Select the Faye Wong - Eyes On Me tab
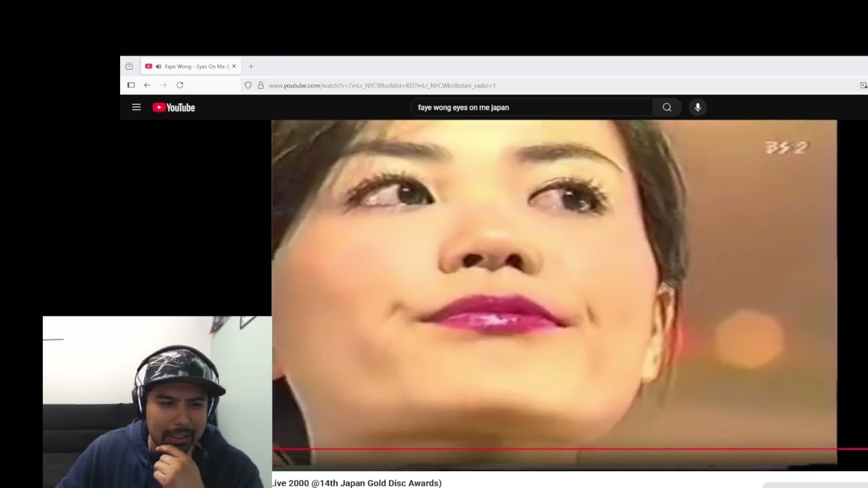868x488 pixels. pos(191,66)
